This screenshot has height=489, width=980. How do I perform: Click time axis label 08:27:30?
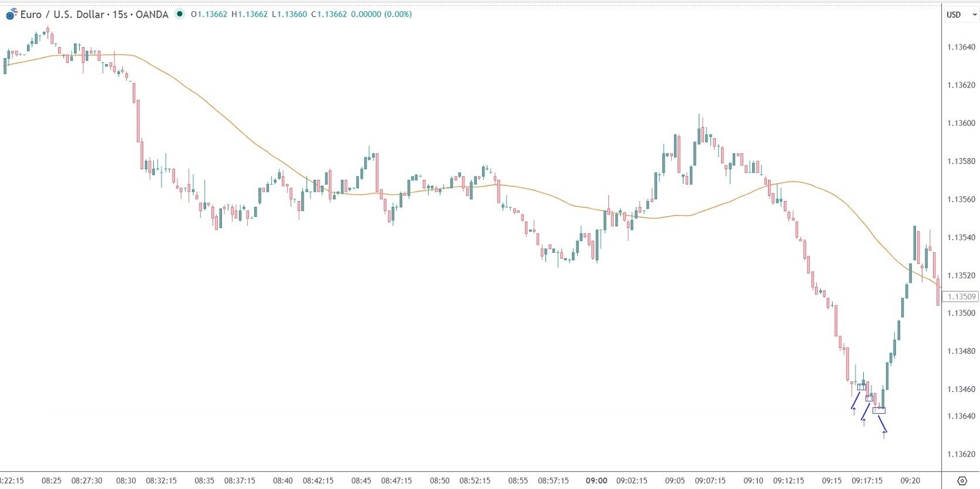[x=87, y=481]
